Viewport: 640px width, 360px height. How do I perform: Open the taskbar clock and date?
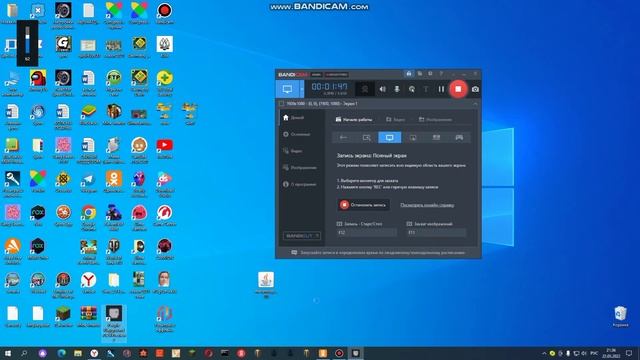(x=611, y=353)
